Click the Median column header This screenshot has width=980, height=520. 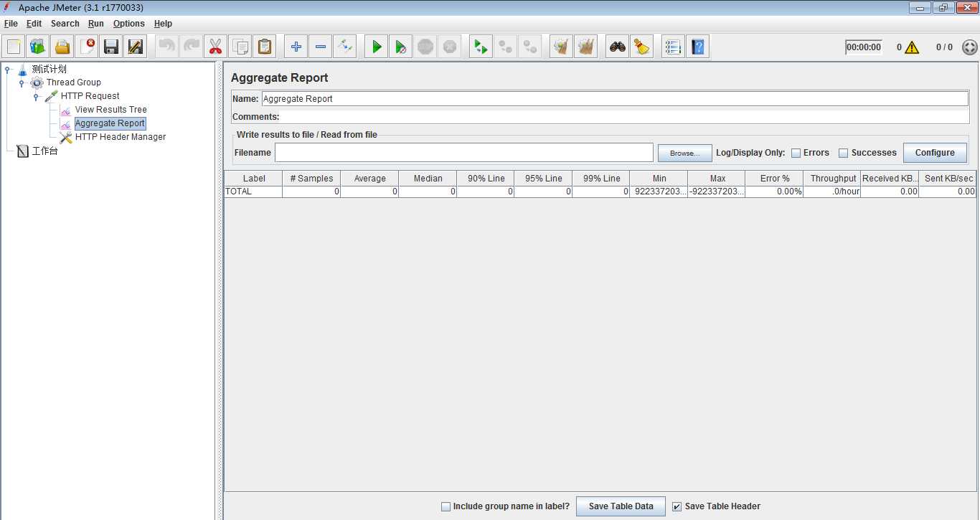coord(428,179)
